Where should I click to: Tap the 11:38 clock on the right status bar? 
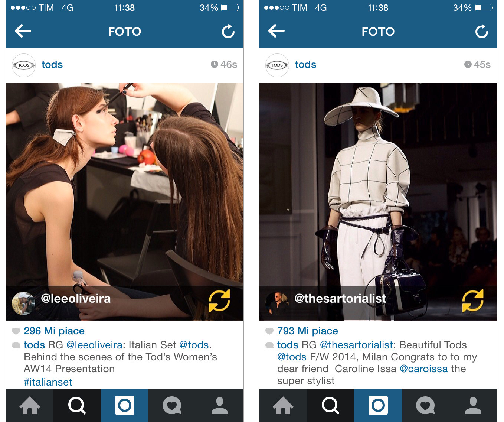tap(378, 7)
